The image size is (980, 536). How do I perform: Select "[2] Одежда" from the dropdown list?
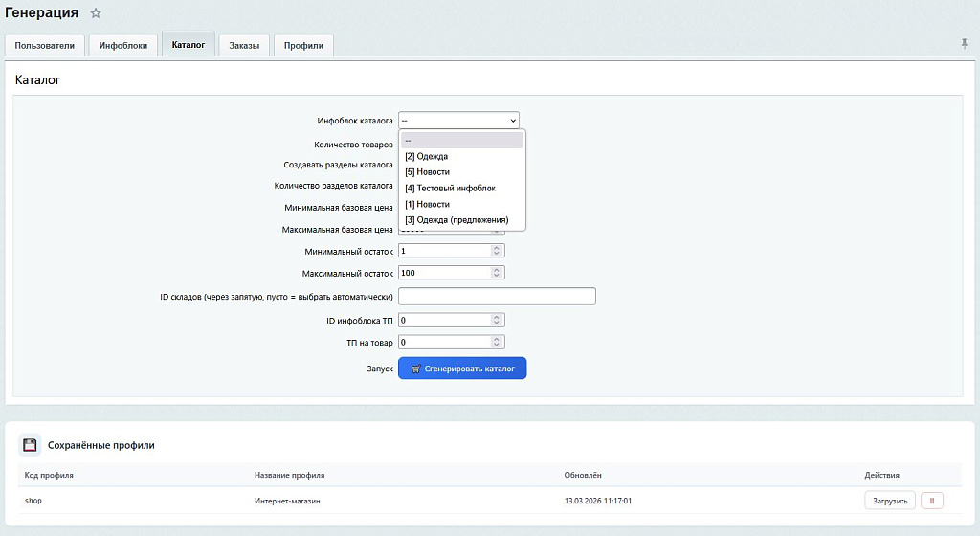pyautogui.click(x=427, y=156)
